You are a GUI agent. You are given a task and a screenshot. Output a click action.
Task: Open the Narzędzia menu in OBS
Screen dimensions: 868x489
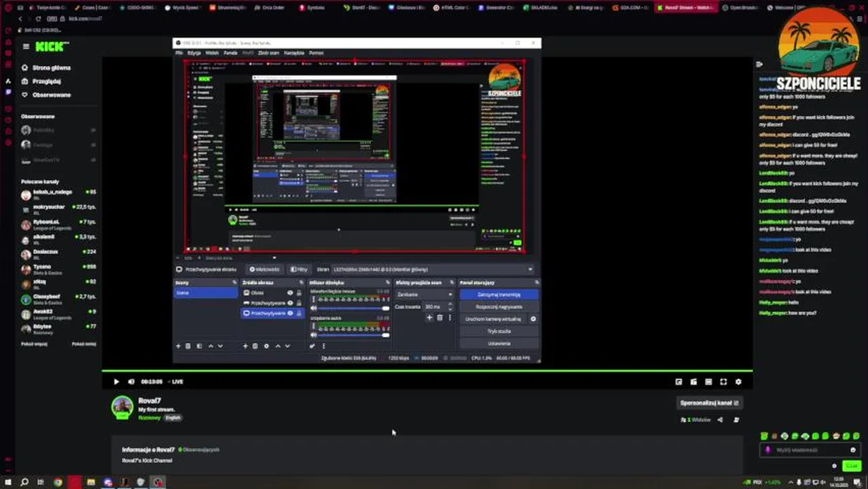(294, 53)
